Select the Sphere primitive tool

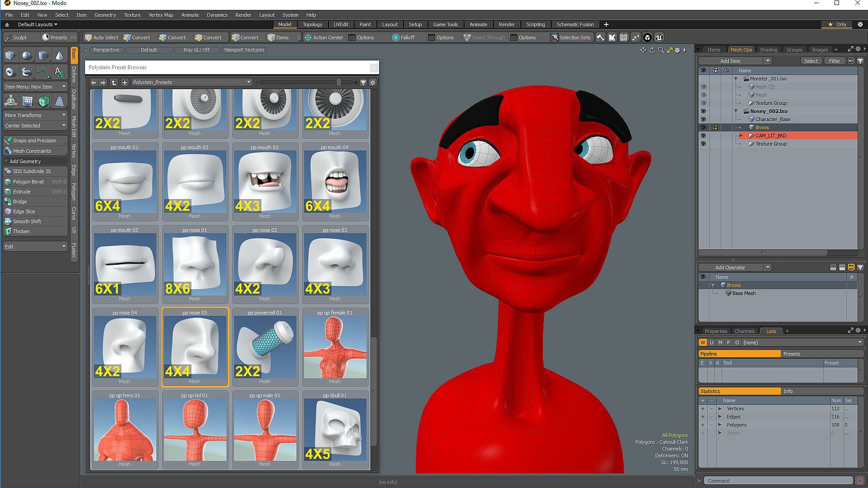tap(27, 55)
